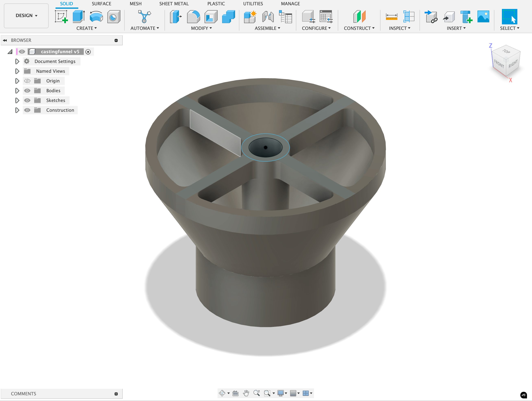Show the Origin folder
Screen dimensions: 532x401
(x=27, y=81)
